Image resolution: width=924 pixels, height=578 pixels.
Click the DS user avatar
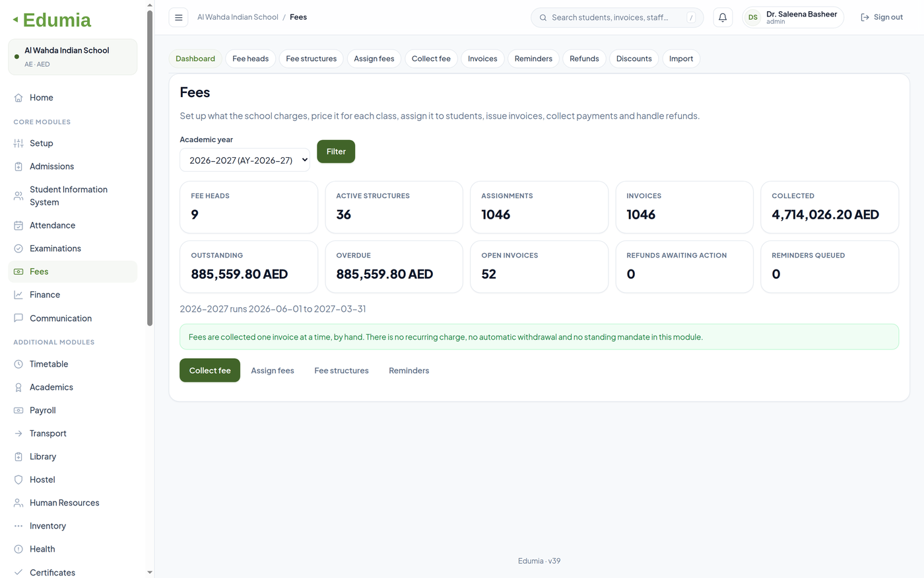[x=753, y=18]
